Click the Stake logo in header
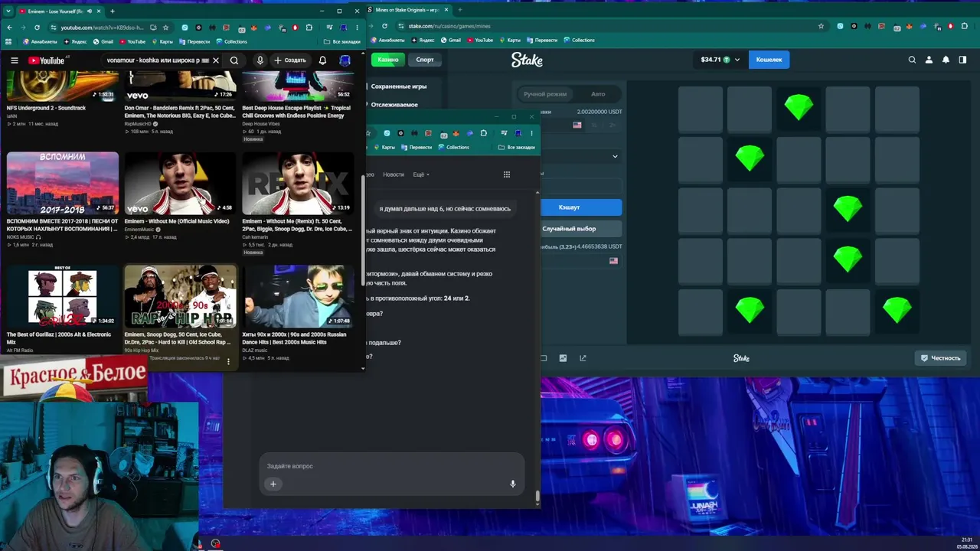This screenshot has height=551, width=980. click(527, 60)
